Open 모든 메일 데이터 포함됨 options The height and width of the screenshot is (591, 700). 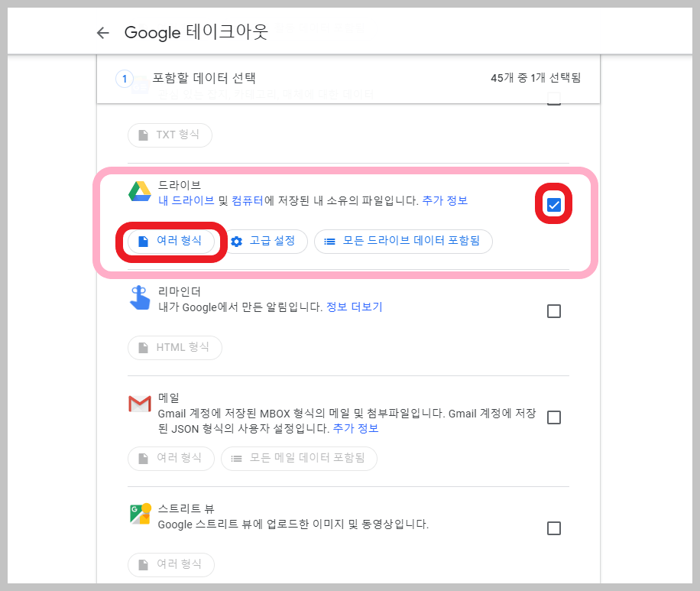click(298, 458)
